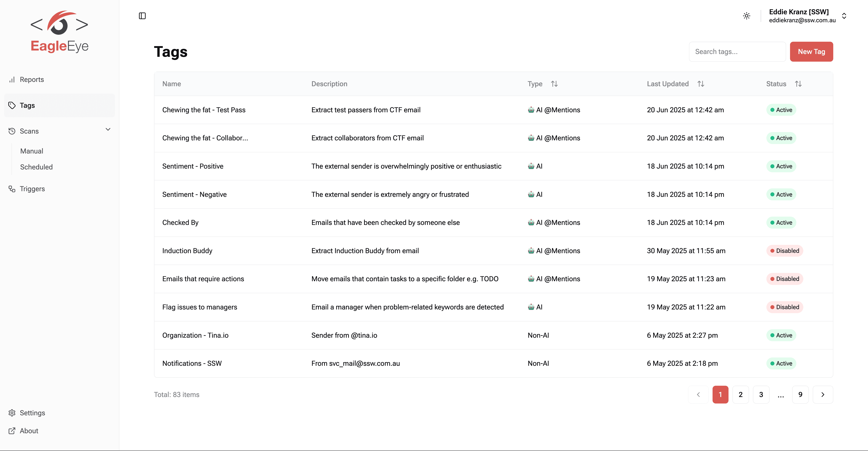Open the Chewing the fat - Collabor... tag
The width and height of the screenshot is (868, 451).
[205, 138]
